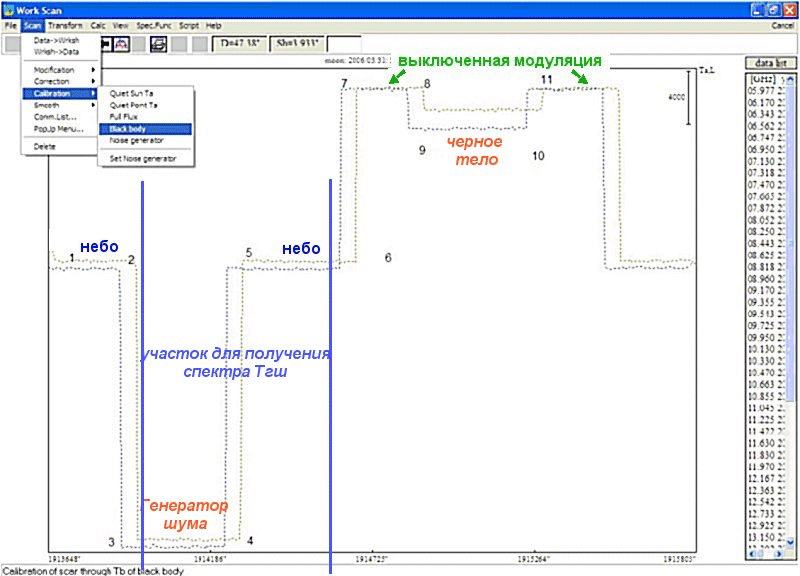Click the status bar calibration message

93,571
